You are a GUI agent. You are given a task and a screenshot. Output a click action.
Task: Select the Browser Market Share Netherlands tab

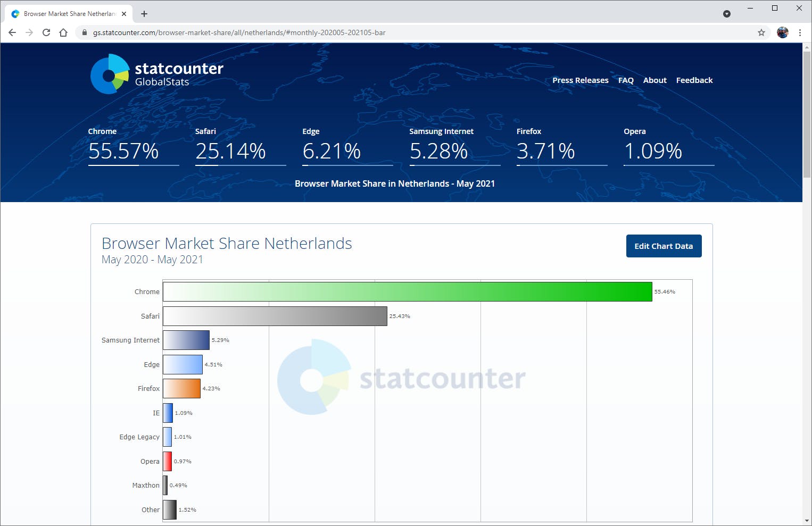click(69, 14)
